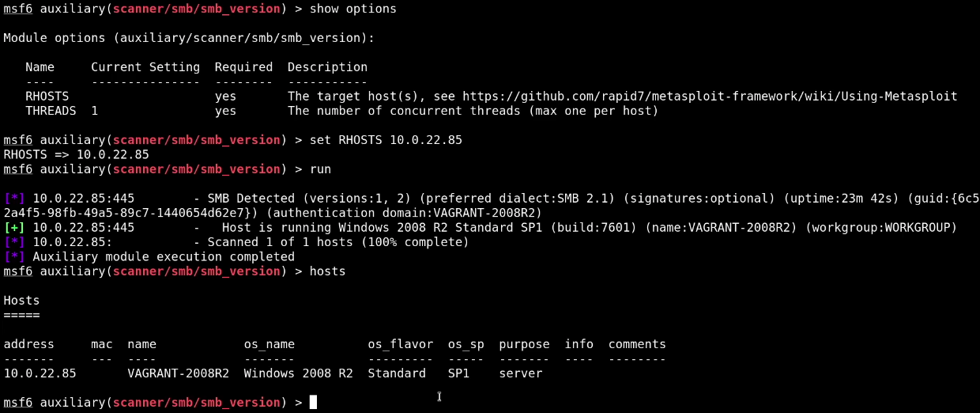The image size is (980, 413).
Task: Click 10.0.22.85 in hosts table address column
Action: click(40, 373)
